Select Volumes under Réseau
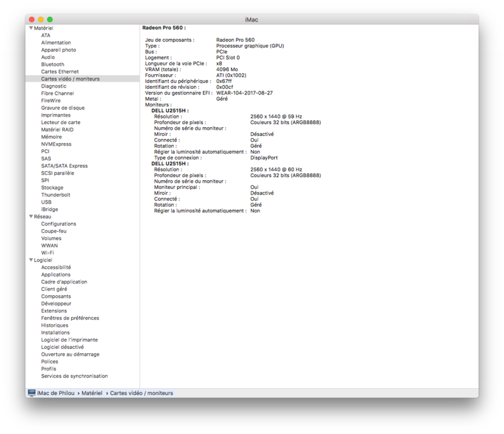The image size is (504, 434). [51, 238]
